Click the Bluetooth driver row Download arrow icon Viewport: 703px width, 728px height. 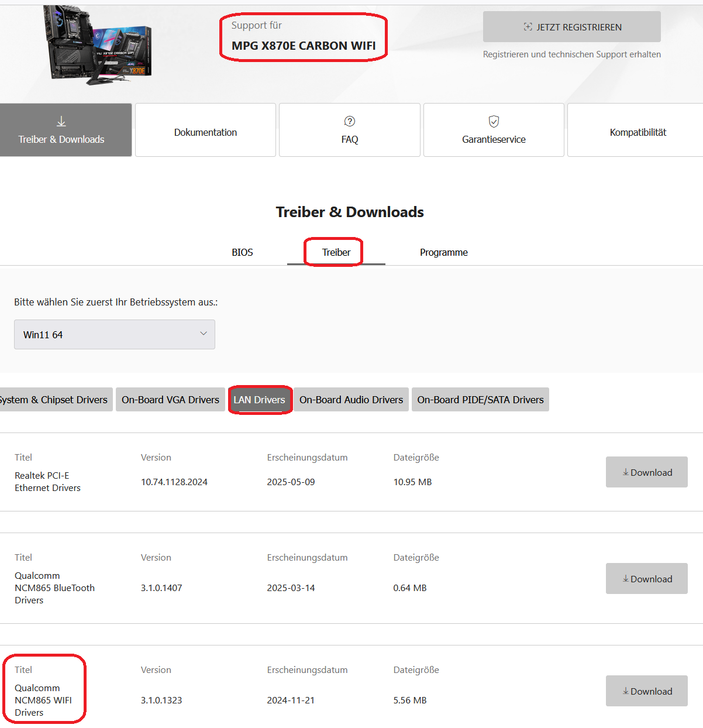626,578
